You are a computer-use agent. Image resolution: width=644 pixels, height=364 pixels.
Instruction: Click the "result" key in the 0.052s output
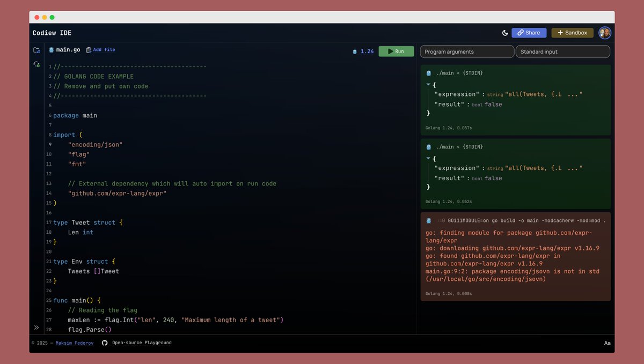[x=449, y=179]
